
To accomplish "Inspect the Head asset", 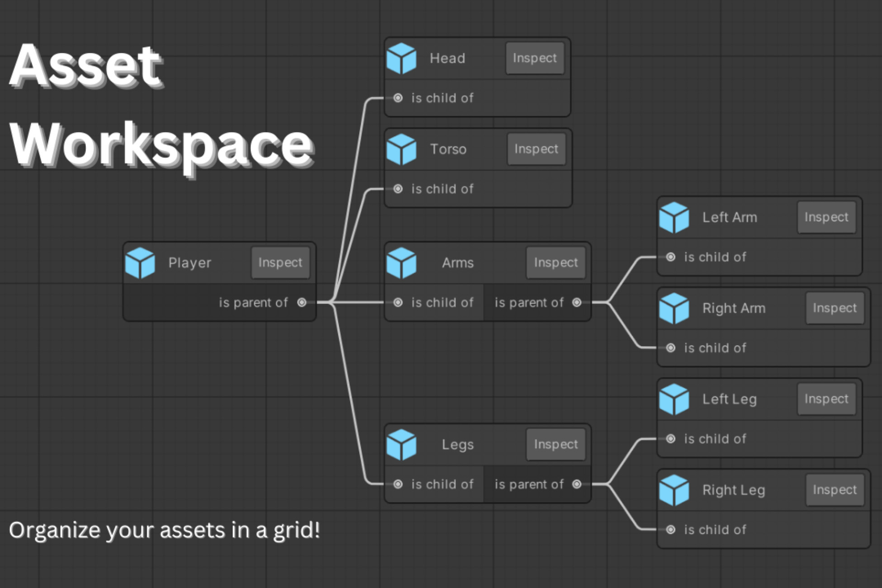I will pyautogui.click(x=535, y=58).
